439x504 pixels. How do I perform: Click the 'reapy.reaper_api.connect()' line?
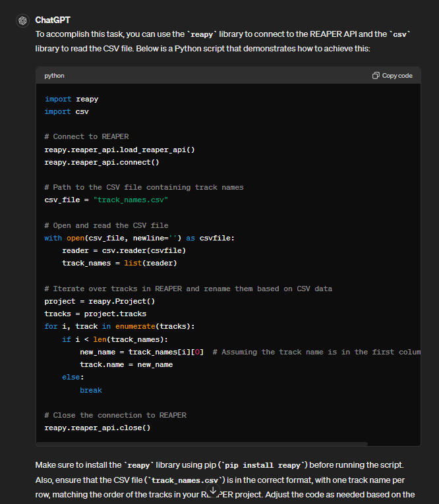[x=102, y=162]
